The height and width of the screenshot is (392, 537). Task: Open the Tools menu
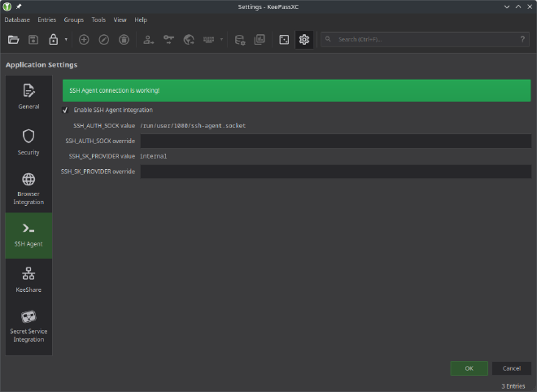coord(98,20)
